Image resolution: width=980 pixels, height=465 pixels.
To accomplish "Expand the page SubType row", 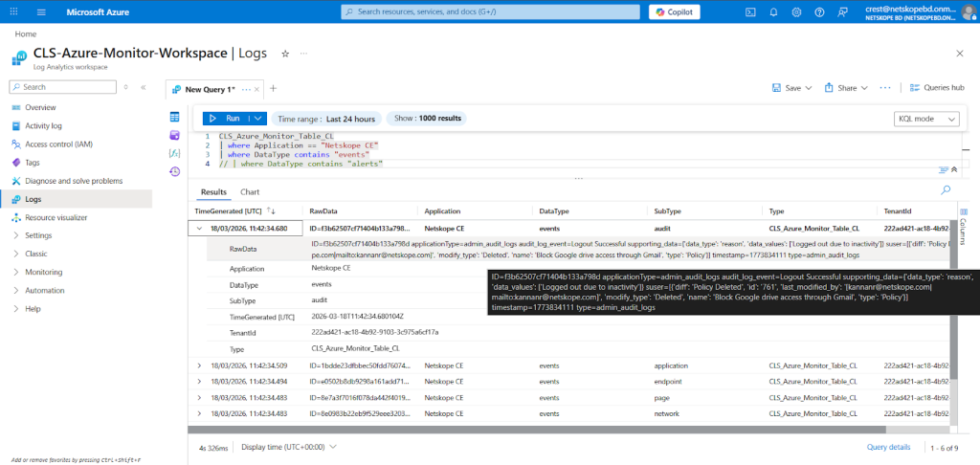I will coord(199,397).
